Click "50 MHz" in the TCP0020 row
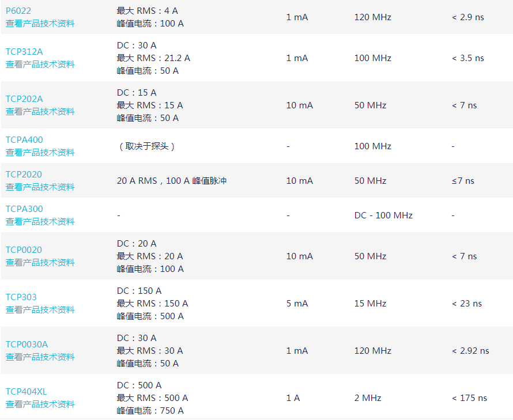Image resolution: width=513 pixels, height=420 pixels. [371, 256]
